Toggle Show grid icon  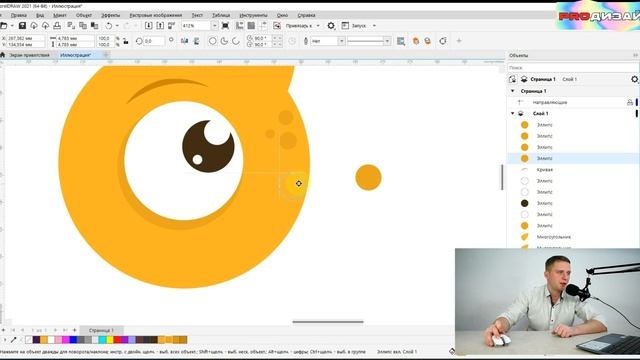pyautogui.click(x=251, y=26)
